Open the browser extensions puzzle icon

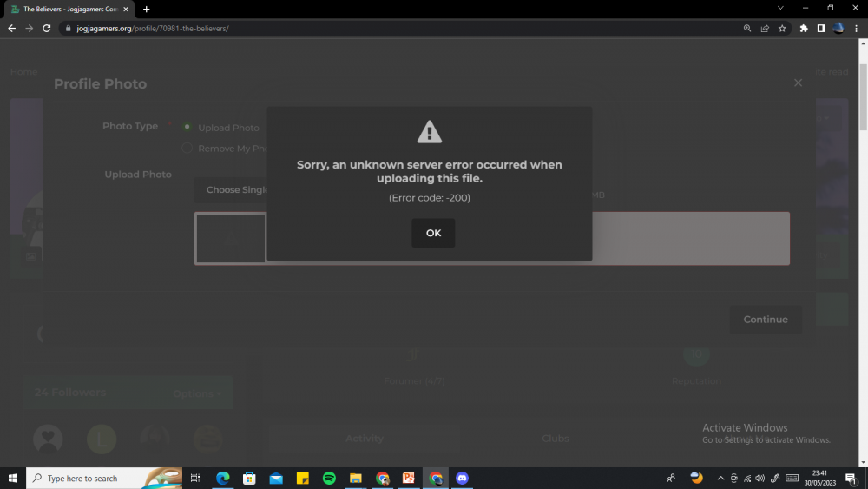804,29
